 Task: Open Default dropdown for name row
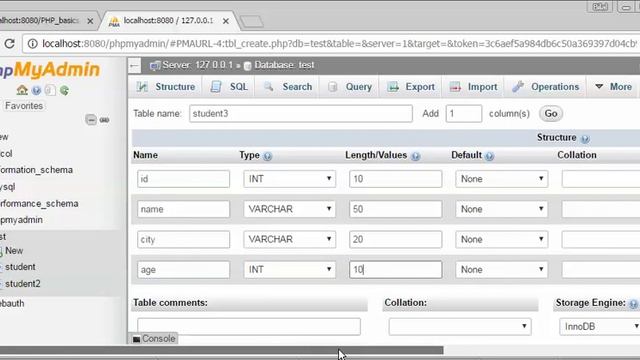tap(502, 209)
